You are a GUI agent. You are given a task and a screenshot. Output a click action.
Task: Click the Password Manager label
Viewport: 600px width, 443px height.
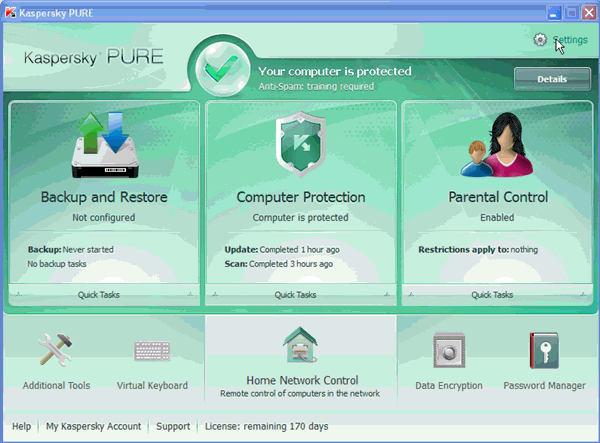(545, 385)
